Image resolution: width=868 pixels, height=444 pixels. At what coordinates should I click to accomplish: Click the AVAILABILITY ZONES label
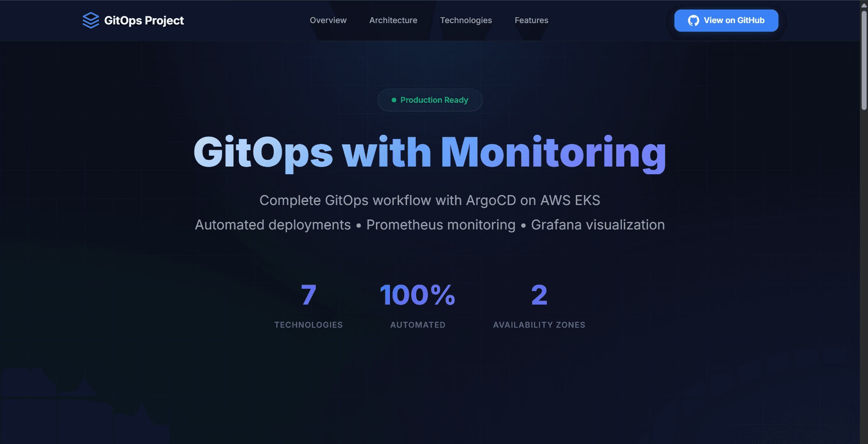click(539, 325)
